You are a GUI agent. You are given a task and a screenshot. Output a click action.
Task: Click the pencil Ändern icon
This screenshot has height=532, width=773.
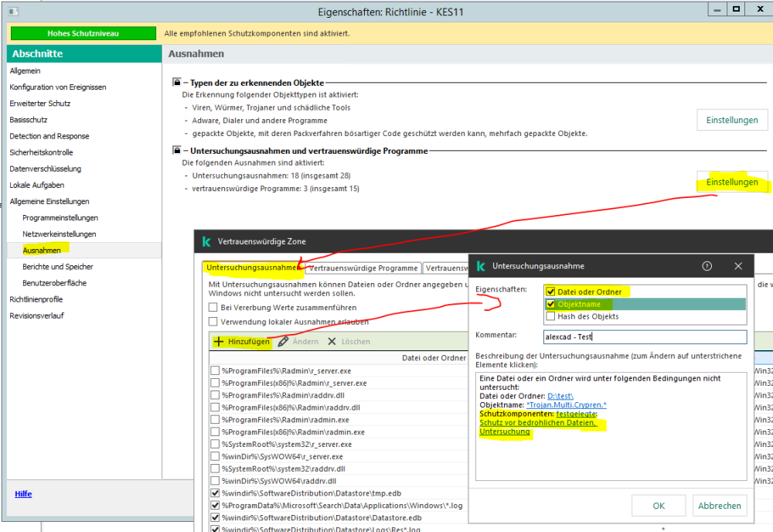pyautogui.click(x=283, y=342)
